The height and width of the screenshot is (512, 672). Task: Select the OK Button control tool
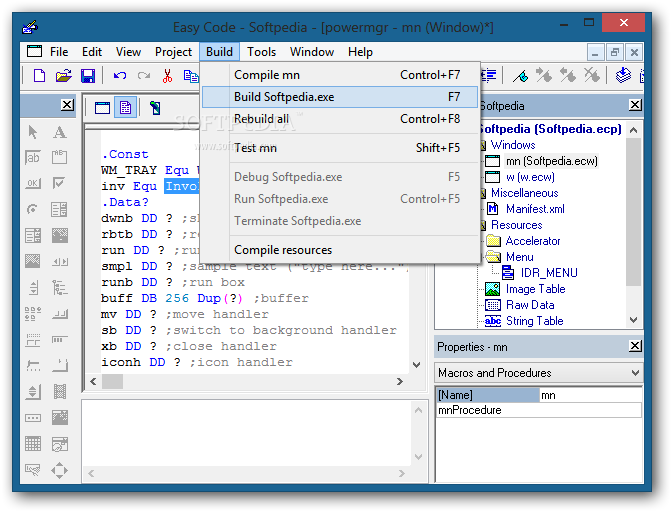33,183
